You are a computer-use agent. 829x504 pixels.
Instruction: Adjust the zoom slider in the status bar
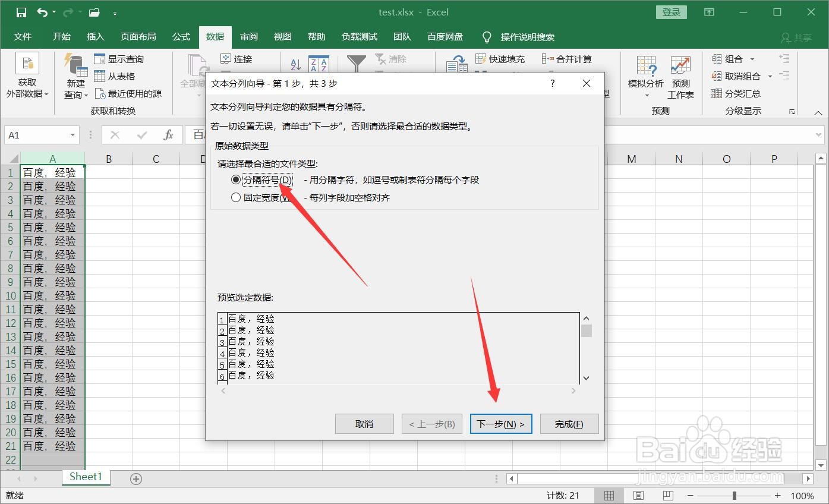pyautogui.click(x=735, y=494)
